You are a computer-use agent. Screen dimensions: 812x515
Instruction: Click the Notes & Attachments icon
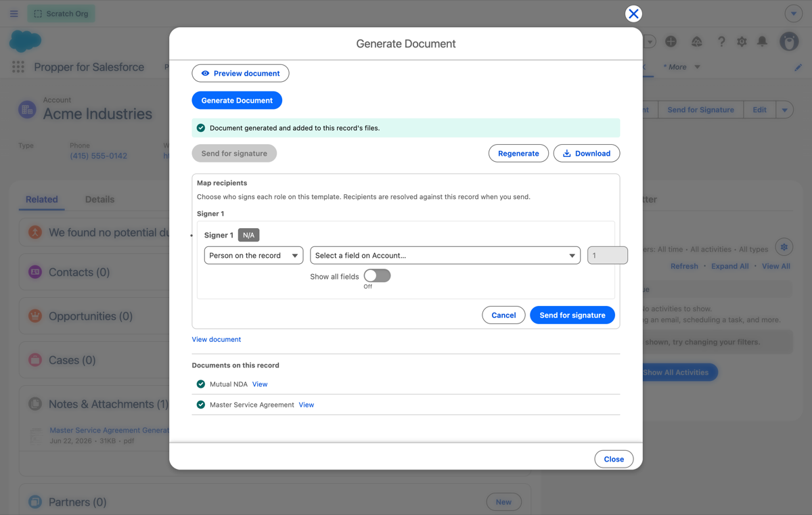(35, 404)
